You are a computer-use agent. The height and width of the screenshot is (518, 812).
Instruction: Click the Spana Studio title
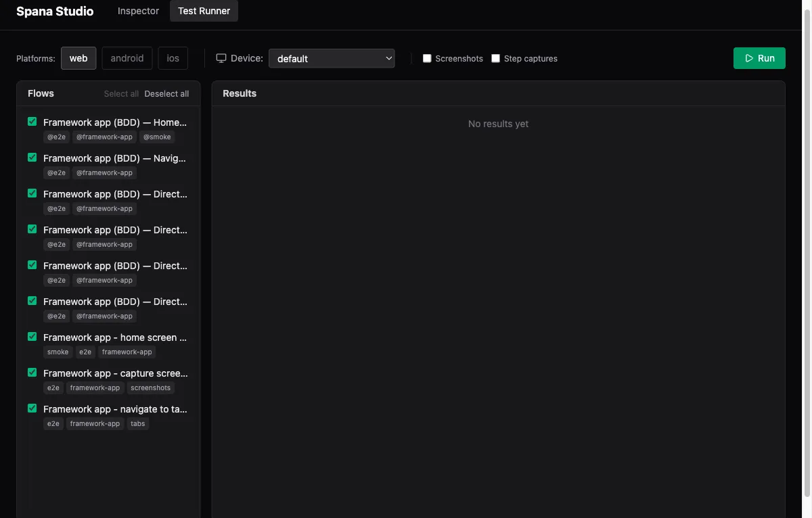point(55,11)
